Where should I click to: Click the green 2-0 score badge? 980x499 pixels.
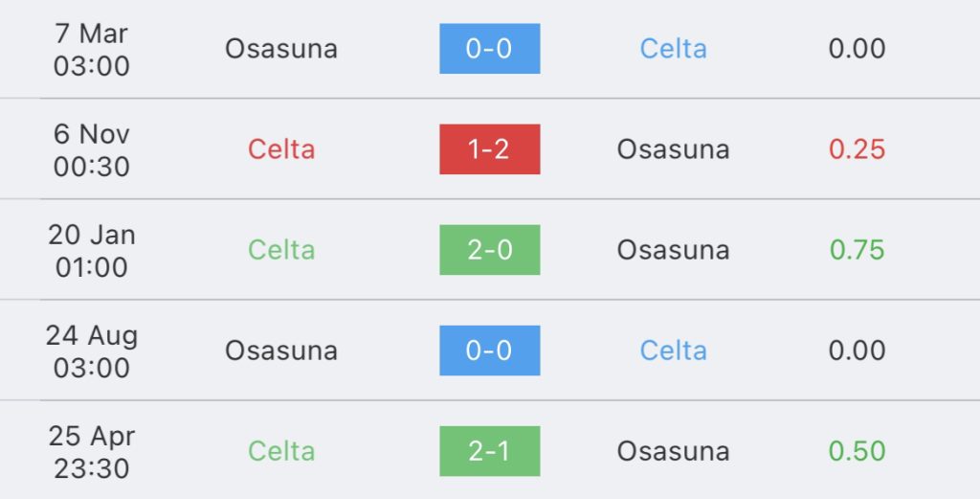489,250
